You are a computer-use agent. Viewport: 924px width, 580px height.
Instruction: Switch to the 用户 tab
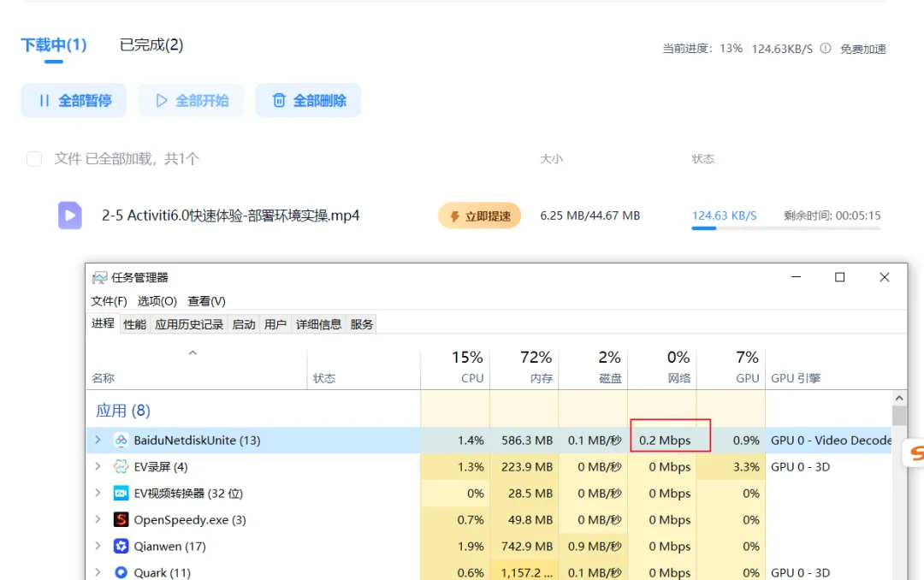(x=275, y=324)
